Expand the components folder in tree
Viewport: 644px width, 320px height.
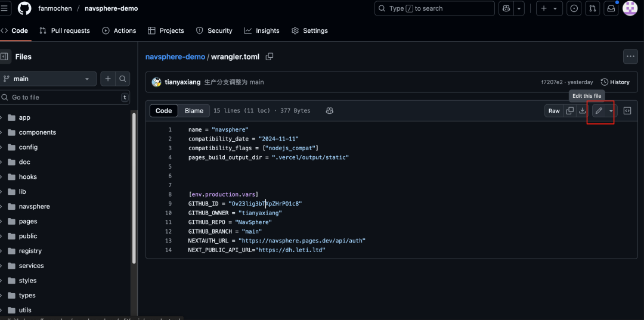[37, 132]
